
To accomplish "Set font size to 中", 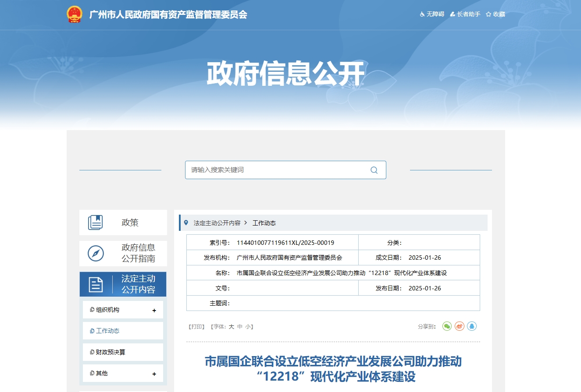I will pyautogui.click(x=239, y=327).
